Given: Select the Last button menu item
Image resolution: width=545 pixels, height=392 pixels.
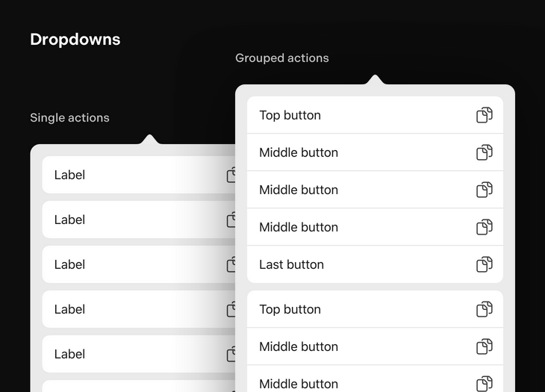Looking at the screenshot, I should click(x=292, y=264).
